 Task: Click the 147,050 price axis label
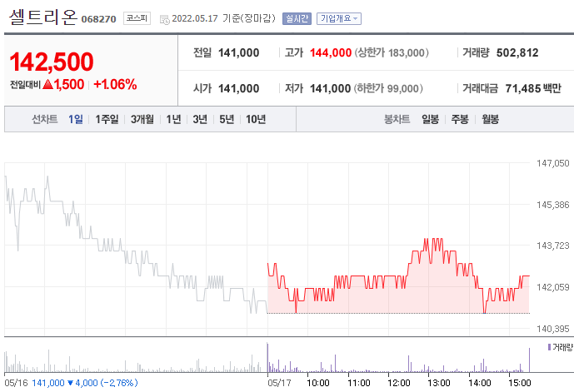[x=553, y=163]
